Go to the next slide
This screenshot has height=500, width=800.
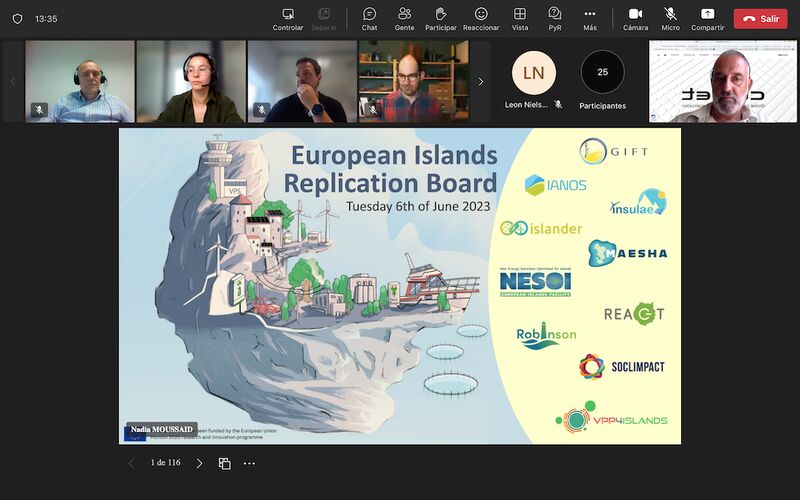[x=199, y=463]
